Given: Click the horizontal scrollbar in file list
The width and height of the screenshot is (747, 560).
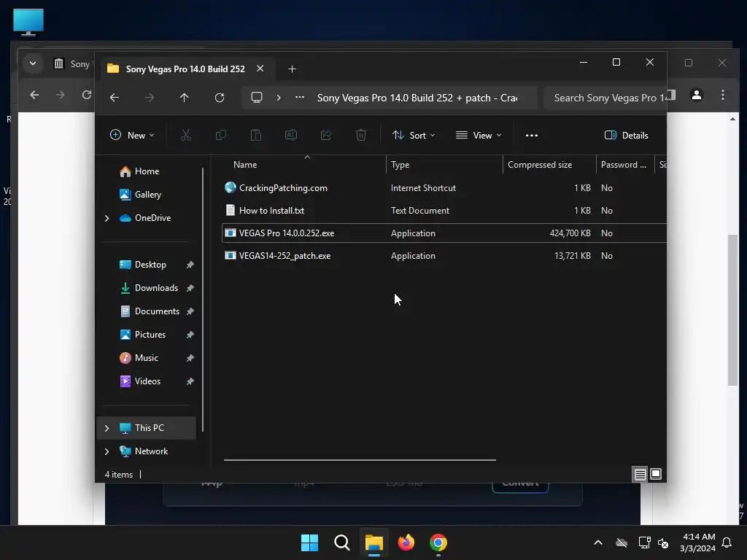Looking at the screenshot, I should click(x=360, y=460).
